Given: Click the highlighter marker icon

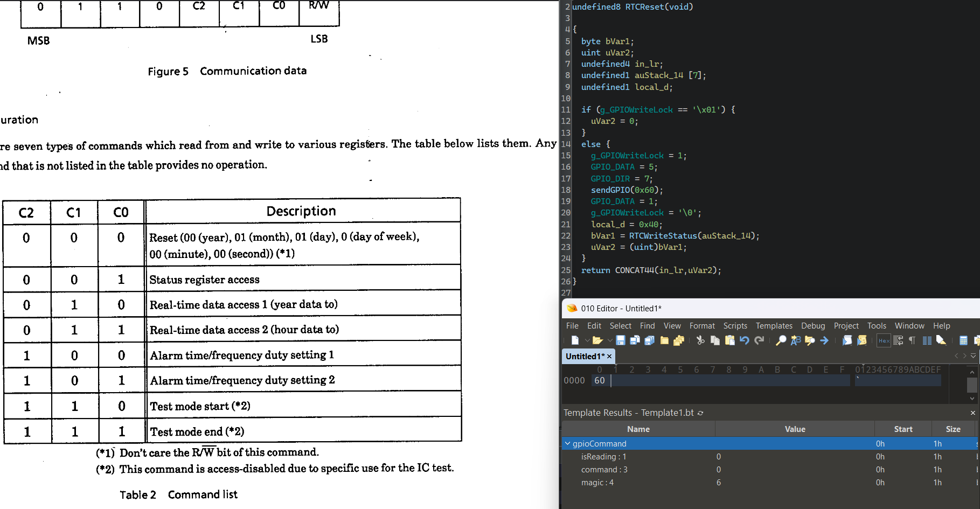Looking at the screenshot, I should [941, 340].
